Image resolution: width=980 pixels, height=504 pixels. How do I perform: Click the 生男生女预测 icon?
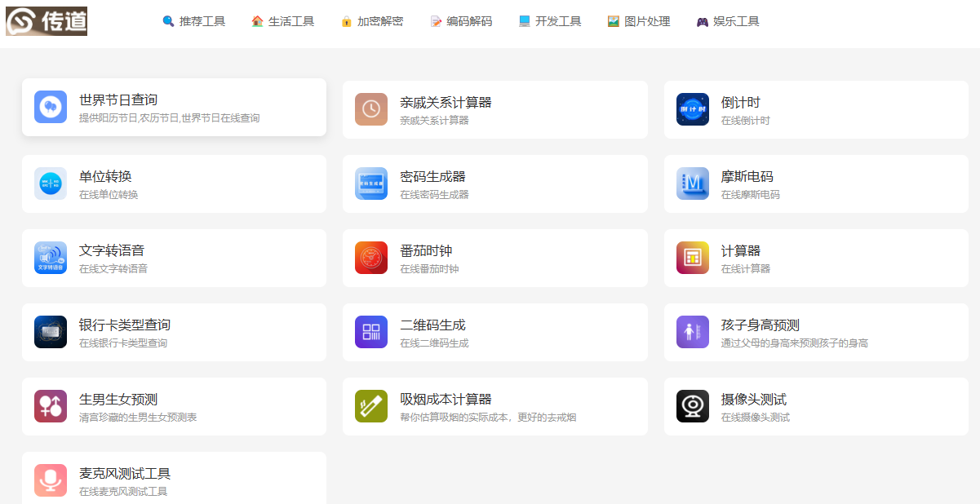51,406
